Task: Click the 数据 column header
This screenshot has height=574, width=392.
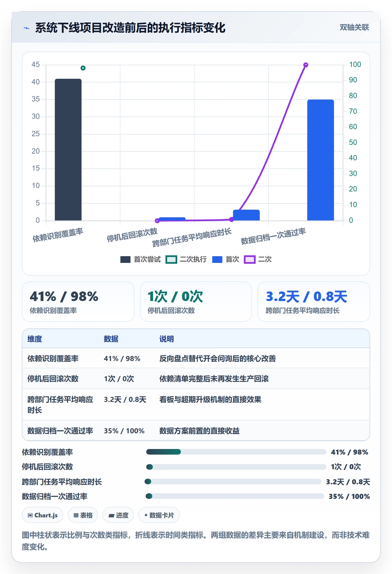Action: click(111, 339)
